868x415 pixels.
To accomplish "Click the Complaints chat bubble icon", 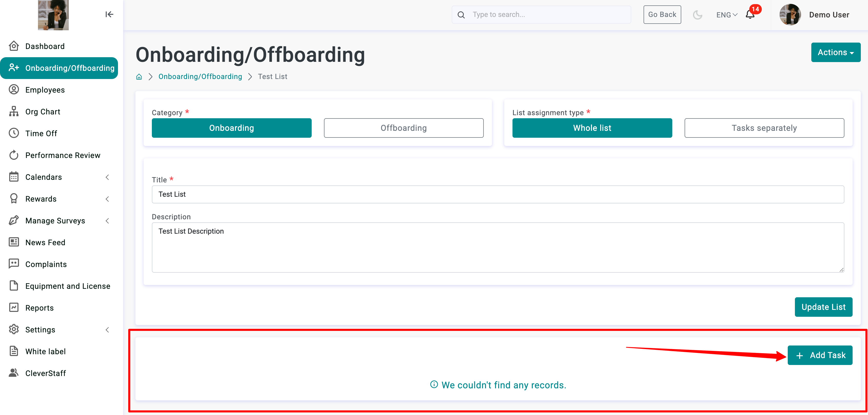I will (14, 264).
